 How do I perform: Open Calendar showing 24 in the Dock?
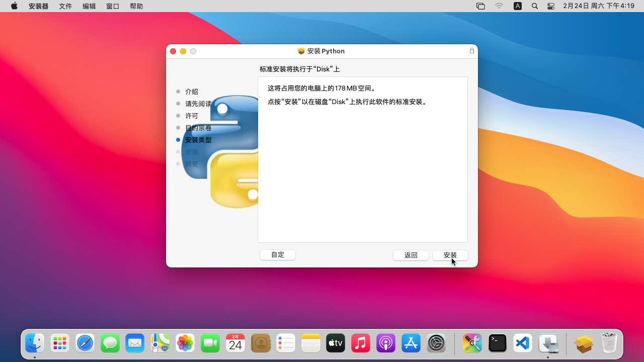coord(235,343)
